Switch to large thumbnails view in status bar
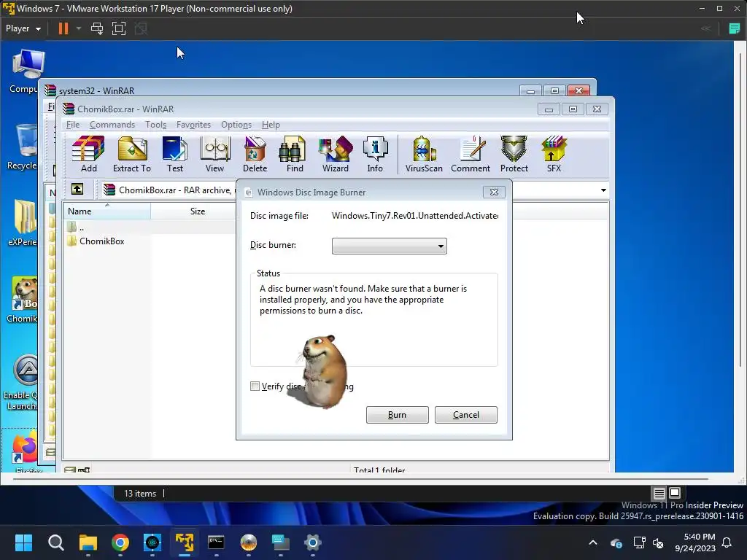Screen dimensions: 747x560 [675, 493]
